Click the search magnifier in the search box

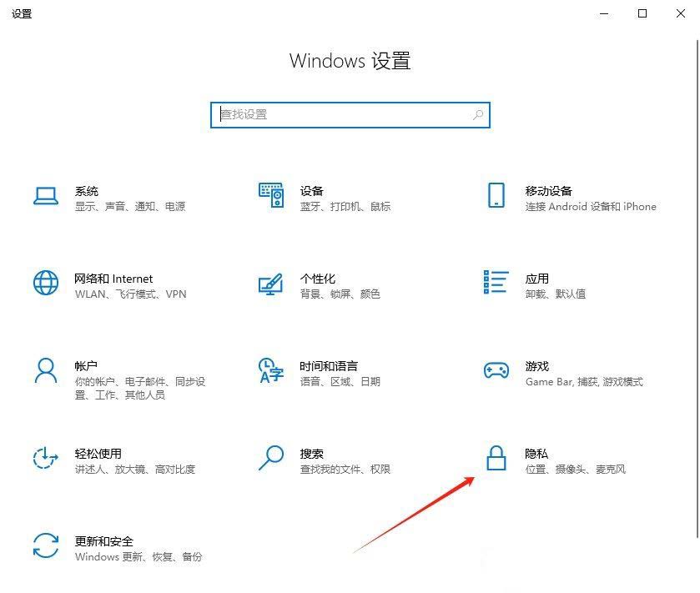(x=476, y=114)
